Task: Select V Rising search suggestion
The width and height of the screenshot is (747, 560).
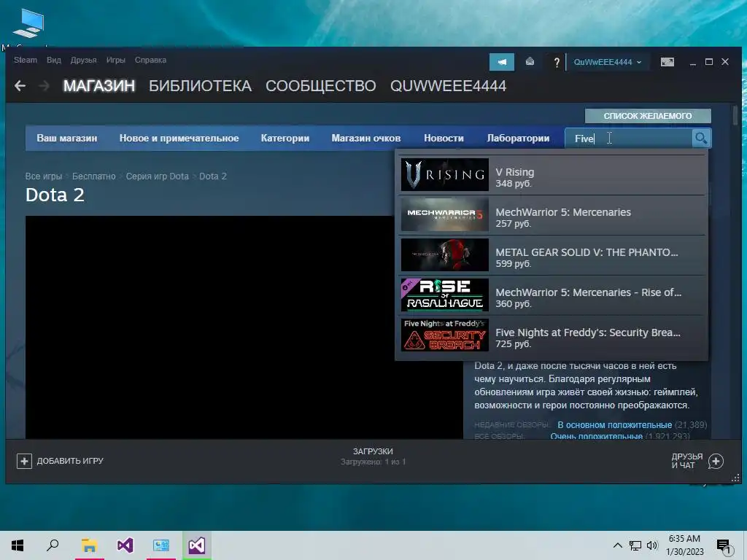Action: (x=552, y=175)
